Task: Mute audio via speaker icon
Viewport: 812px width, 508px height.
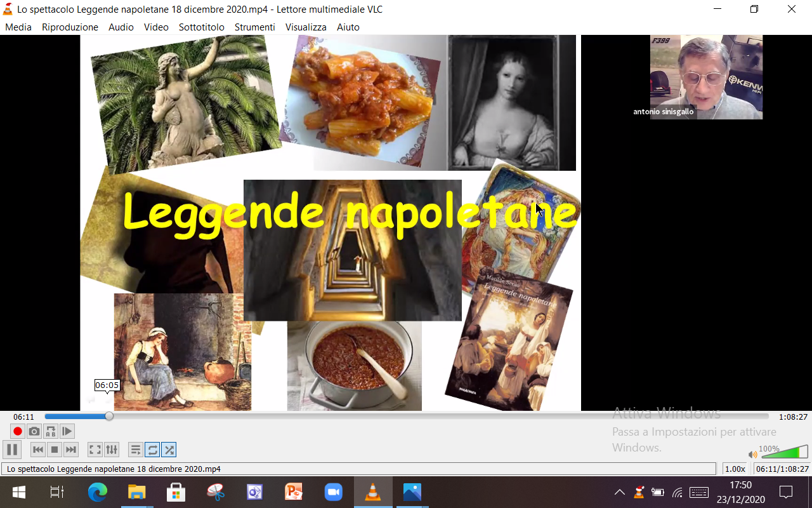Action: point(752,454)
